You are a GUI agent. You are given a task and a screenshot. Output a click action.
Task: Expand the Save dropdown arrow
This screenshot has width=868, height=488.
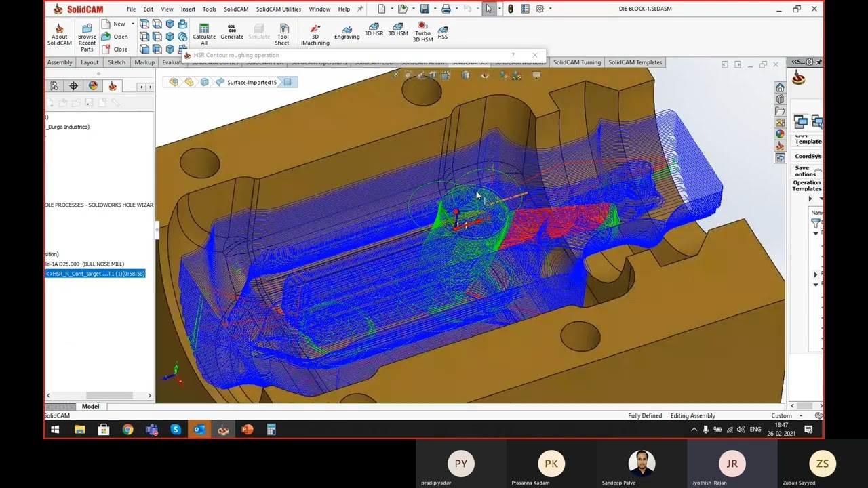point(434,9)
